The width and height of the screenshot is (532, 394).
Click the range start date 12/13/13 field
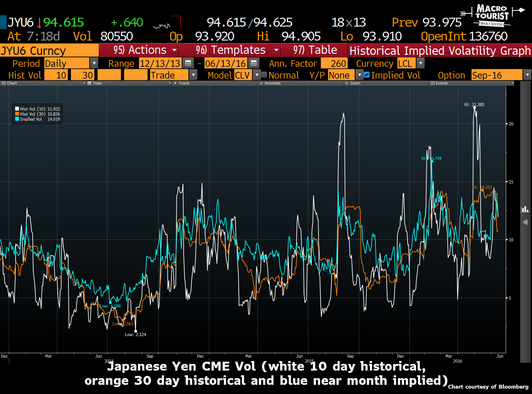160,63
